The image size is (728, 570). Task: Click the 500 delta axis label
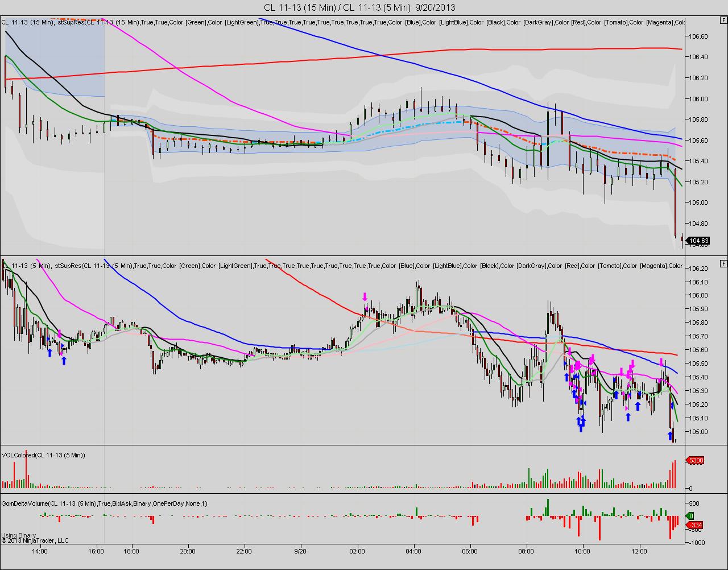(694, 504)
